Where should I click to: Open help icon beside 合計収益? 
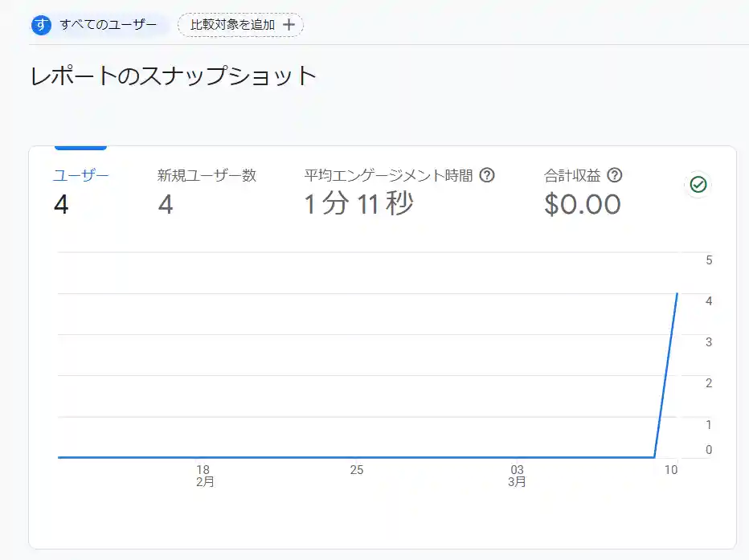pos(615,175)
